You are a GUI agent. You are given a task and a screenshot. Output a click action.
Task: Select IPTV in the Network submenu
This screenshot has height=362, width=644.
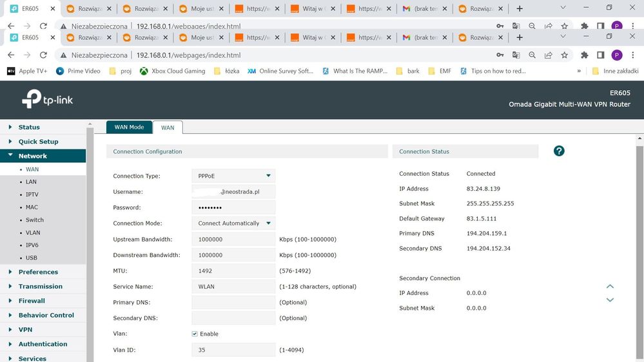[x=32, y=195]
